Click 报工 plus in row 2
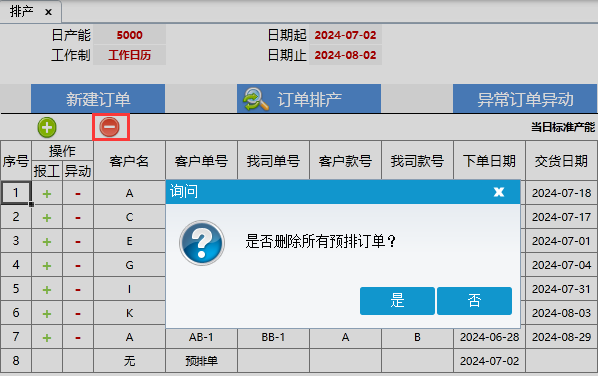The image size is (598, 376). tap(47, 218)
